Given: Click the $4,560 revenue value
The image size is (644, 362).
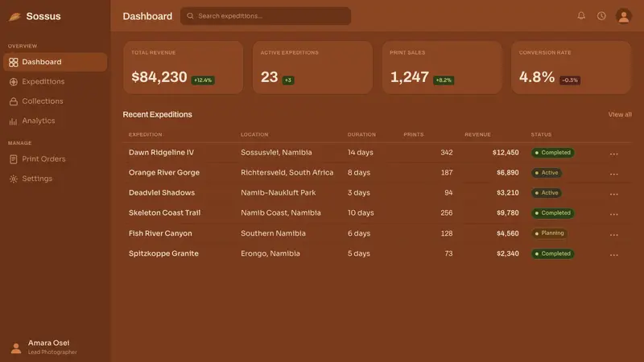Looking at the screenshot, I should 508,233.
